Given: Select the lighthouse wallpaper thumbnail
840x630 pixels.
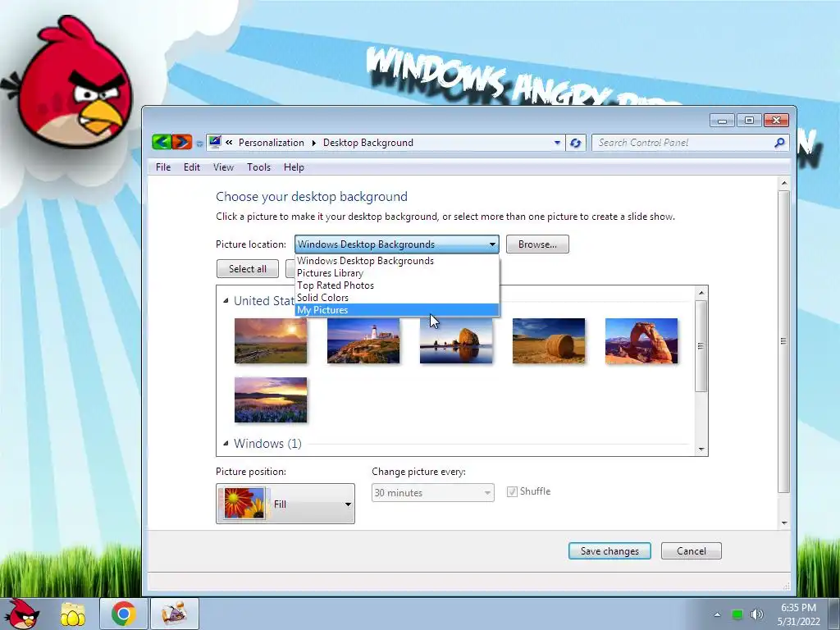Looking at the screenshot, I should tap(363, 340).
